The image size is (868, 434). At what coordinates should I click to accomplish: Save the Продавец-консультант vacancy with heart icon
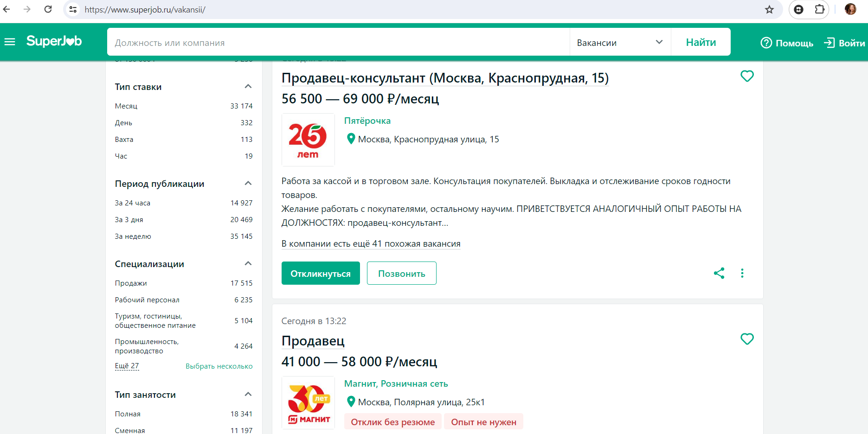point(746,76)
